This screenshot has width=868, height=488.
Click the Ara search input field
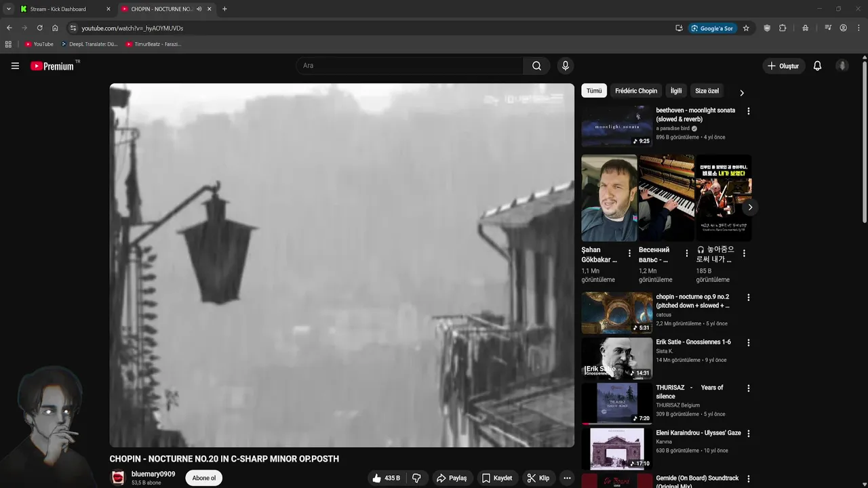(x=409, y=66)
